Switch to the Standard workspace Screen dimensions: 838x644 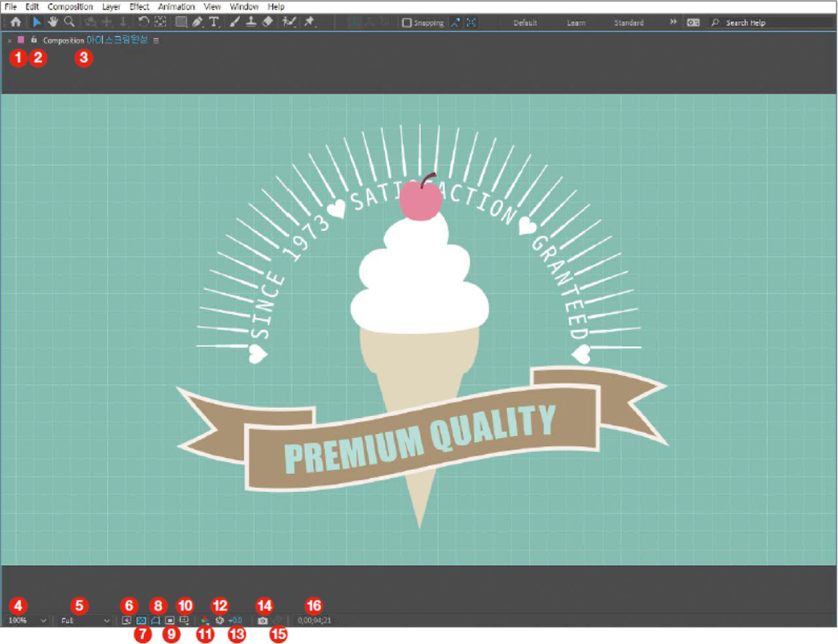point(629,23)
